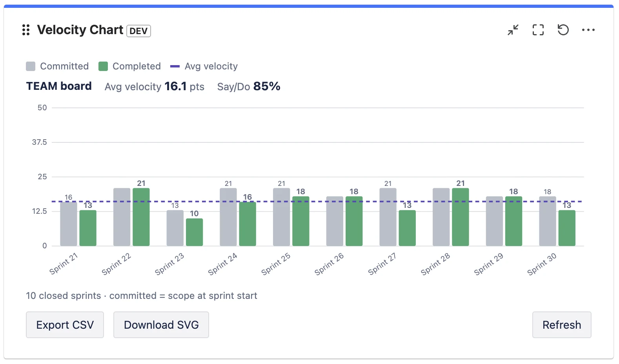The width and height of the screenshot is (619, 364).
Task: Select Sprint 27 completed bar
Action: coord(407,228)
